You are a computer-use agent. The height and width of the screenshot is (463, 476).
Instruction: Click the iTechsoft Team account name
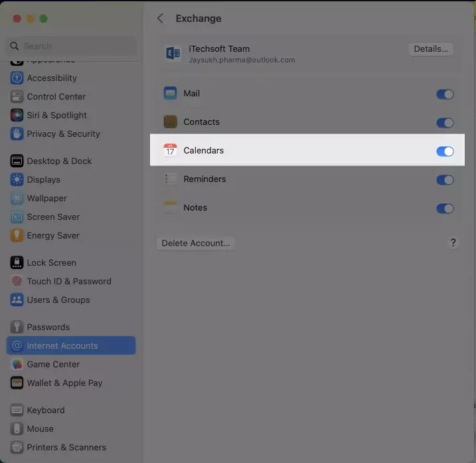point(219,48)
